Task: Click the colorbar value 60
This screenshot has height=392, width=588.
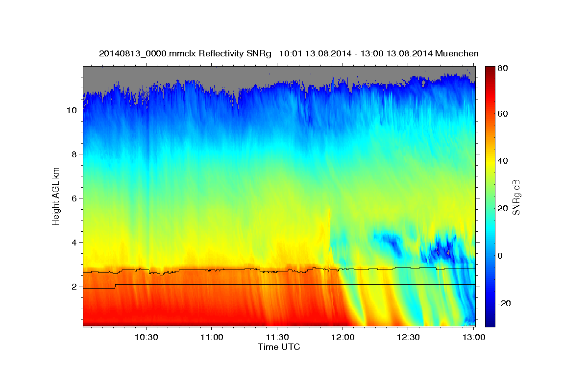Action: coord(503,114)
